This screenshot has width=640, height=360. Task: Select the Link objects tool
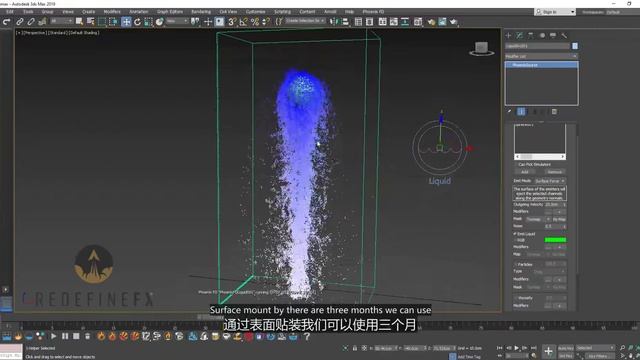(x=20, y=22)
